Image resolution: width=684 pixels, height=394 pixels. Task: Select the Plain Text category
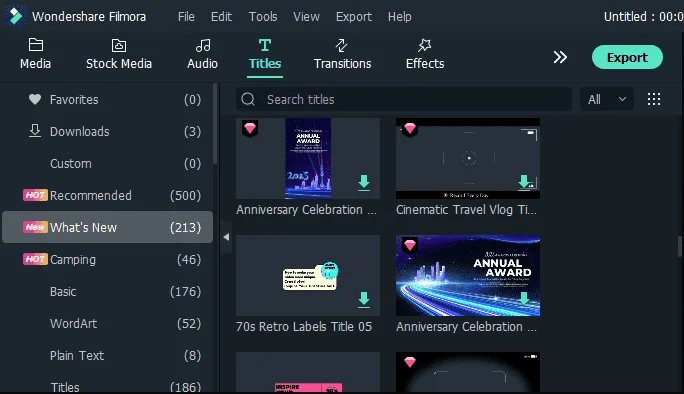click(107, 356)
